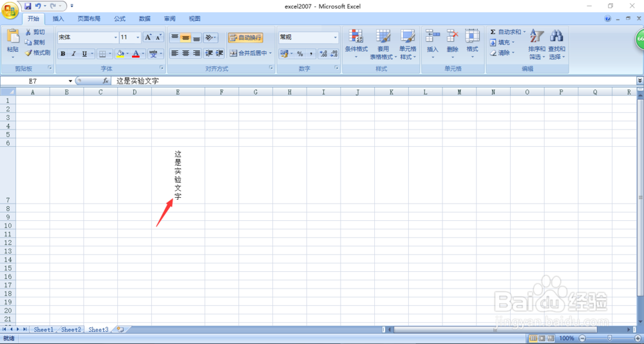
Task: Cut selection with 剪切
Action: (35, 32)
